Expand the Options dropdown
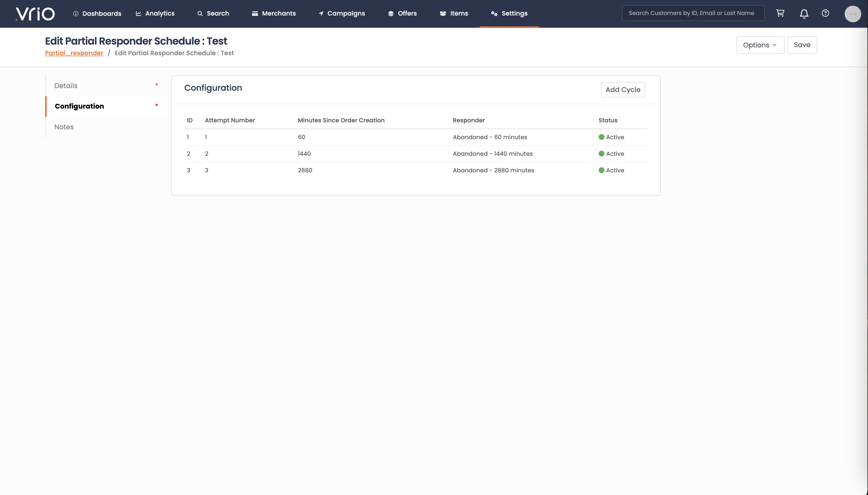868x495 pixels. [x=760, y=45]
